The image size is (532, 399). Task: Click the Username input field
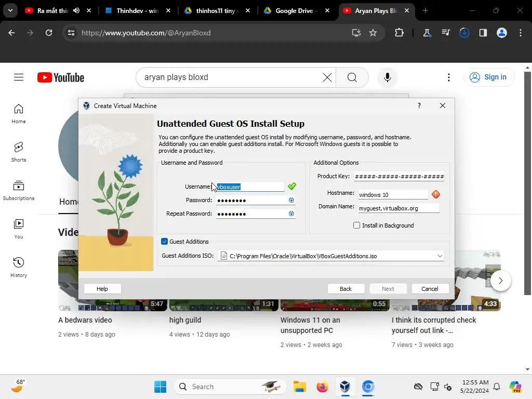click(250, 187)
